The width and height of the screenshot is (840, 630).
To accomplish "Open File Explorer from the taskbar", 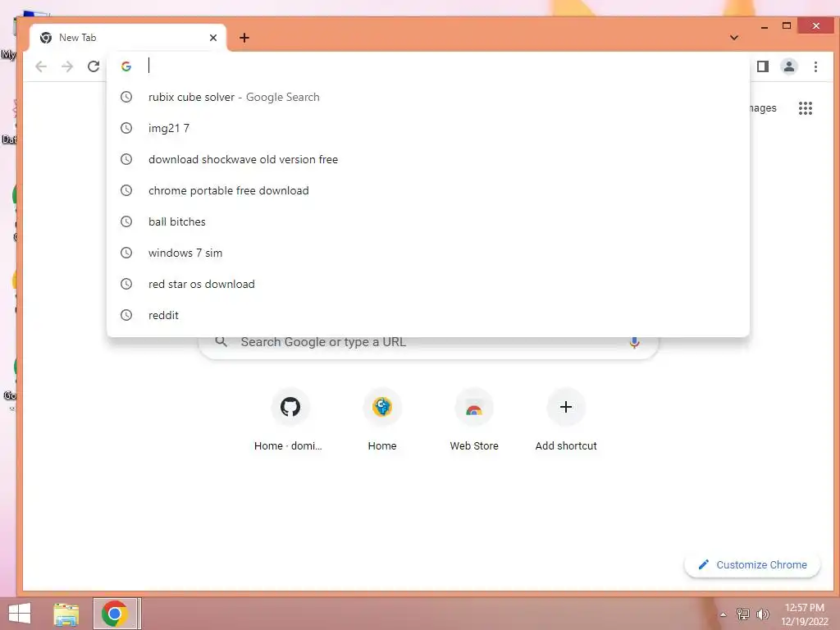I will click(66, 614).
